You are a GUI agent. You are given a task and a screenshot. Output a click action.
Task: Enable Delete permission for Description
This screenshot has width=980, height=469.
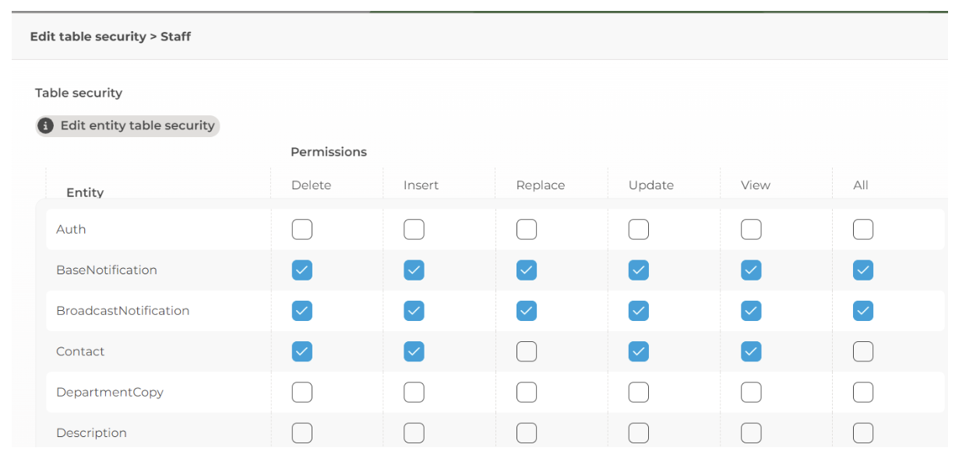[302, 432]
